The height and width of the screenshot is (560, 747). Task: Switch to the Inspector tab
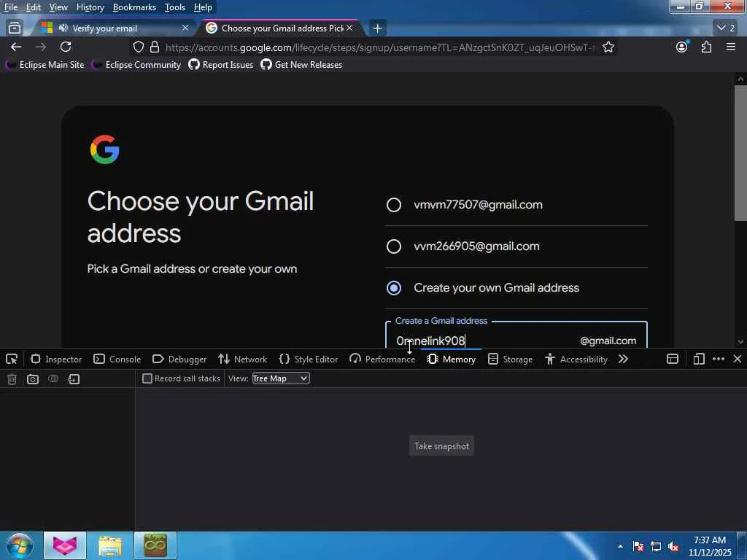point(56,359)
